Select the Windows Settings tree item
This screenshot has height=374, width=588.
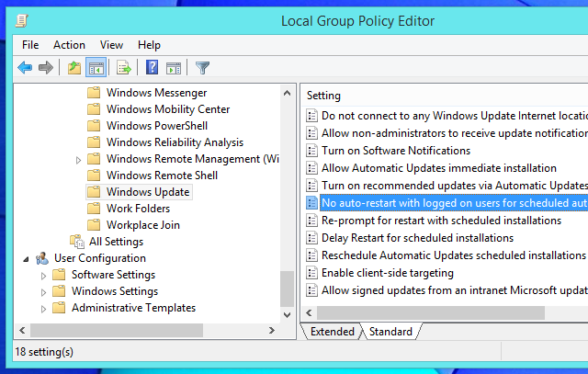coord(115,291)
